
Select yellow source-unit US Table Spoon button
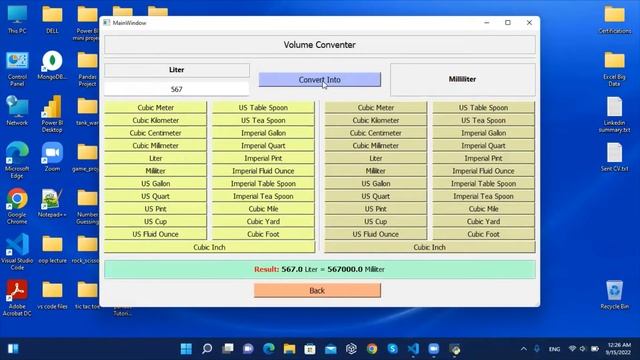(x=263, y=107)
